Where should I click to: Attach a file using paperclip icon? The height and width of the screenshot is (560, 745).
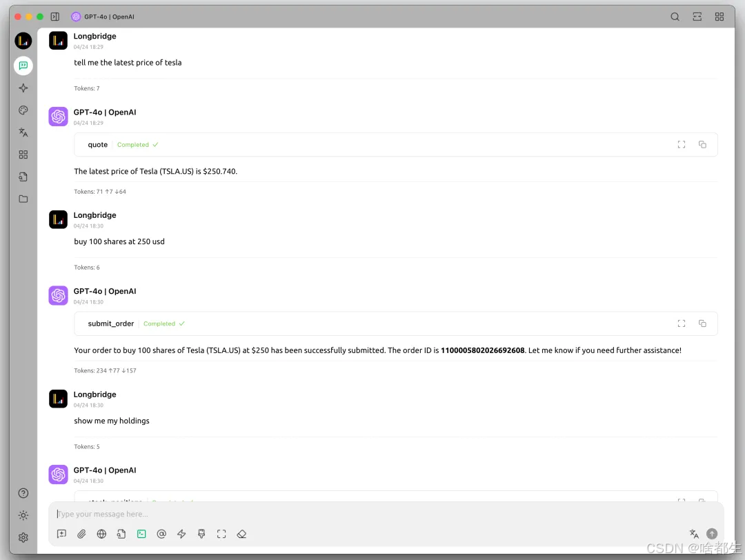(x=81, y=534)
